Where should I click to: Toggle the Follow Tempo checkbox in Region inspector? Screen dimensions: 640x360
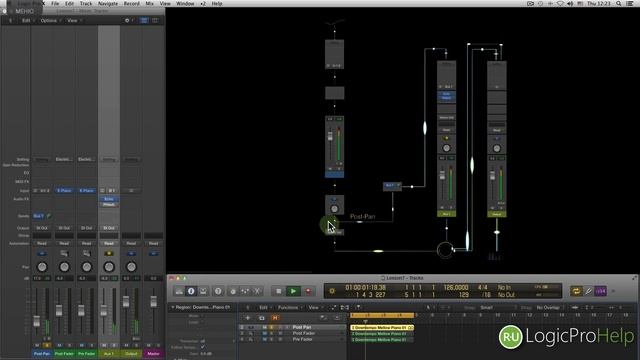[x=202, y=347]
